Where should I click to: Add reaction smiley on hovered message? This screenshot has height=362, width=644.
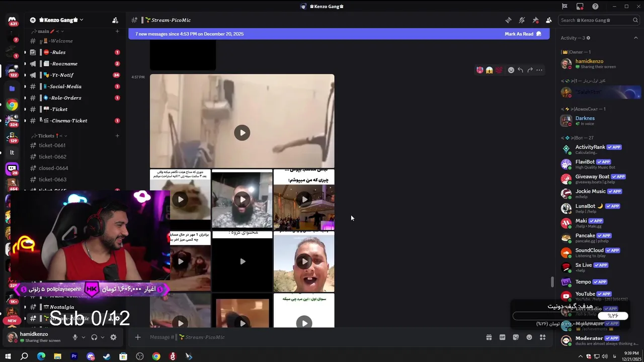click(511, 70)
